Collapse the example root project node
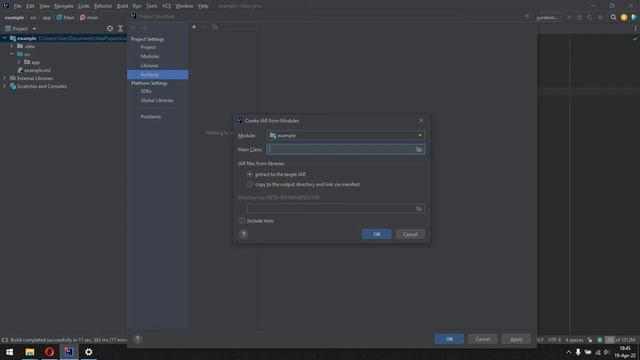 4,38
